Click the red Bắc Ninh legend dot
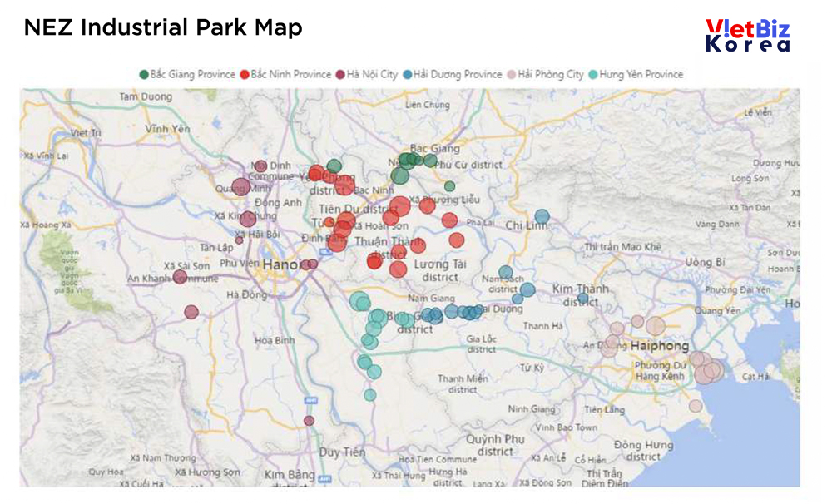This screenshot has height=504, width=832. tap(245, 75)
